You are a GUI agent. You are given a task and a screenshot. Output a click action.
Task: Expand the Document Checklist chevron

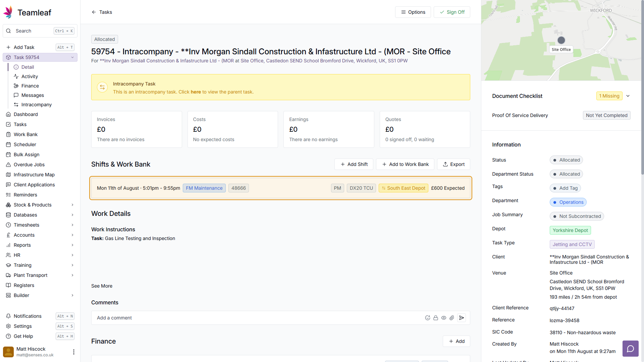click(628, 96)
